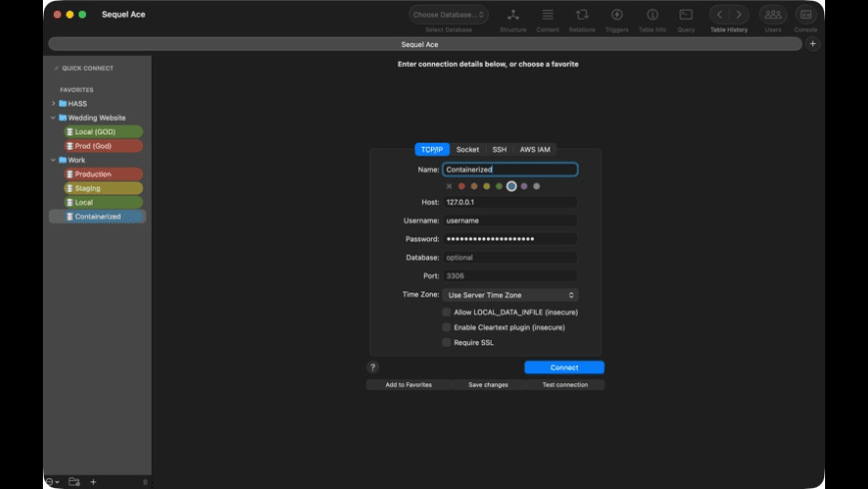Enable Allow LOCAL_DATA_INFILE (insecure) checkbox

pyautogui.click(x=446, y=312)
